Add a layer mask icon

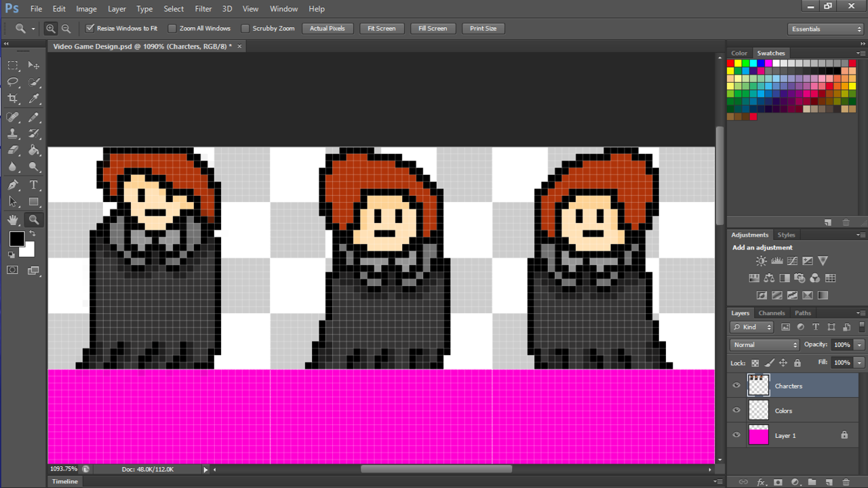(x=778, y=483)
